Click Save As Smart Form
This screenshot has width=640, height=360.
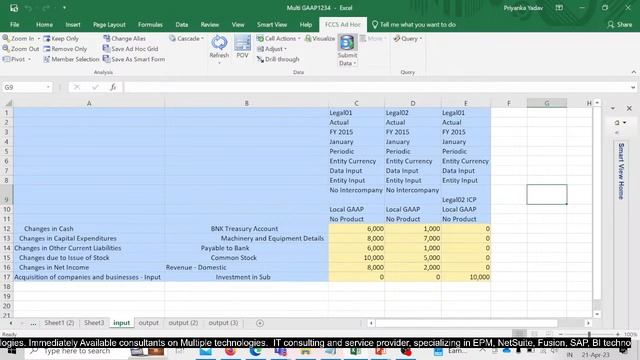pyautogui.click(x=134, y=59)
